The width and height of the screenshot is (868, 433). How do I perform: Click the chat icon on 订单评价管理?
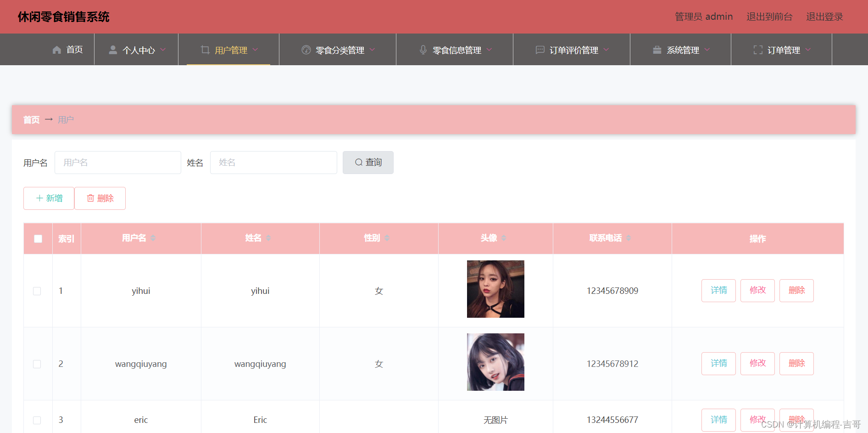pyautogui.click(x=540, y=50)
